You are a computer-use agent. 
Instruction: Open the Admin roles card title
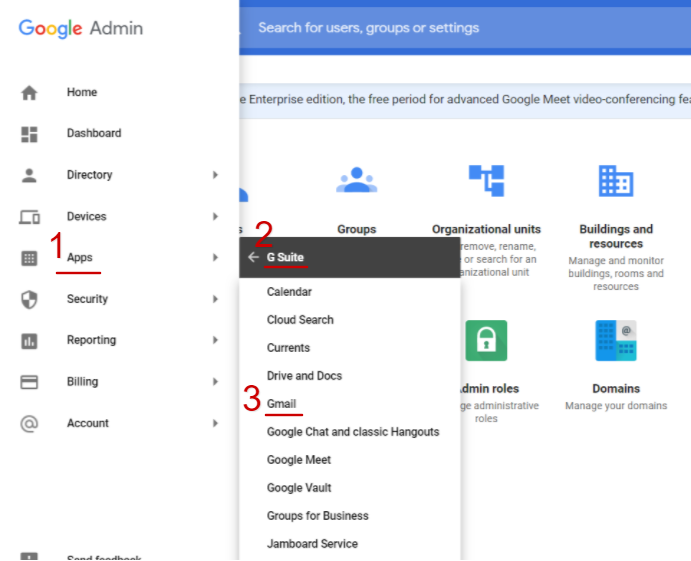coord(489,389)
